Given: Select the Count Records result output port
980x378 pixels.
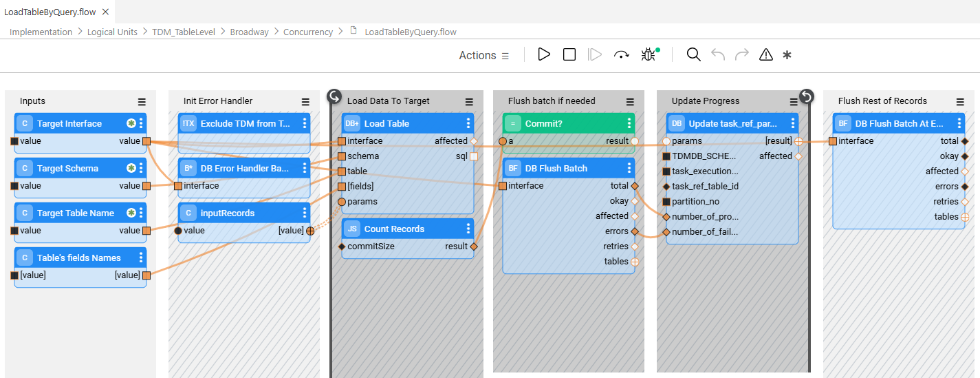Looking at the screenshot, I should click(x=474, y=246).
